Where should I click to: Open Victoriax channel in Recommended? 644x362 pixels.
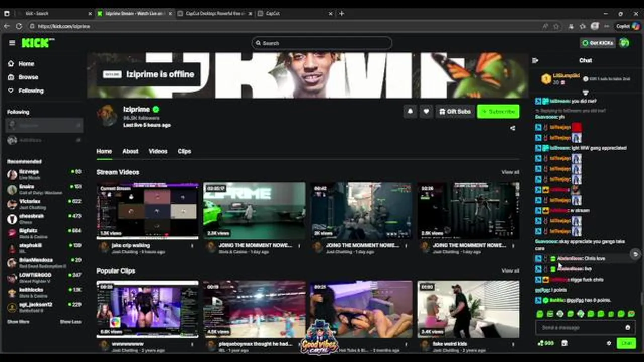pos(44,204)
